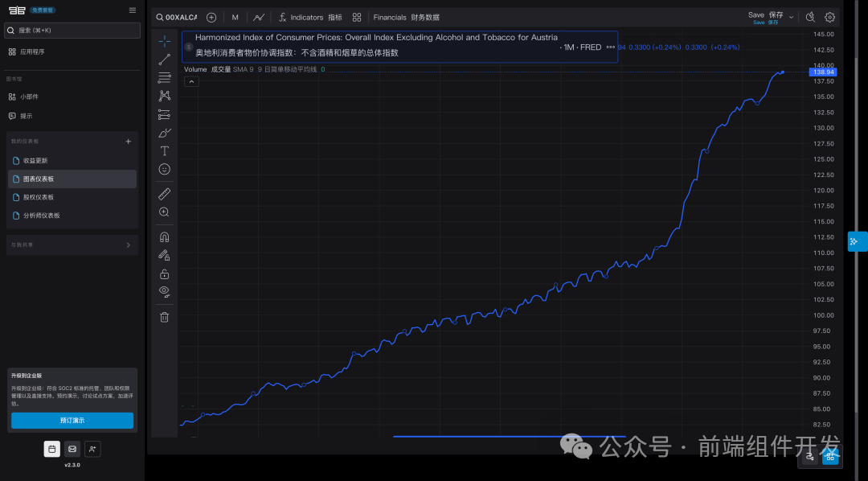Click the 升级到企业版 heading
868x481 pixels.
point(27,376)
